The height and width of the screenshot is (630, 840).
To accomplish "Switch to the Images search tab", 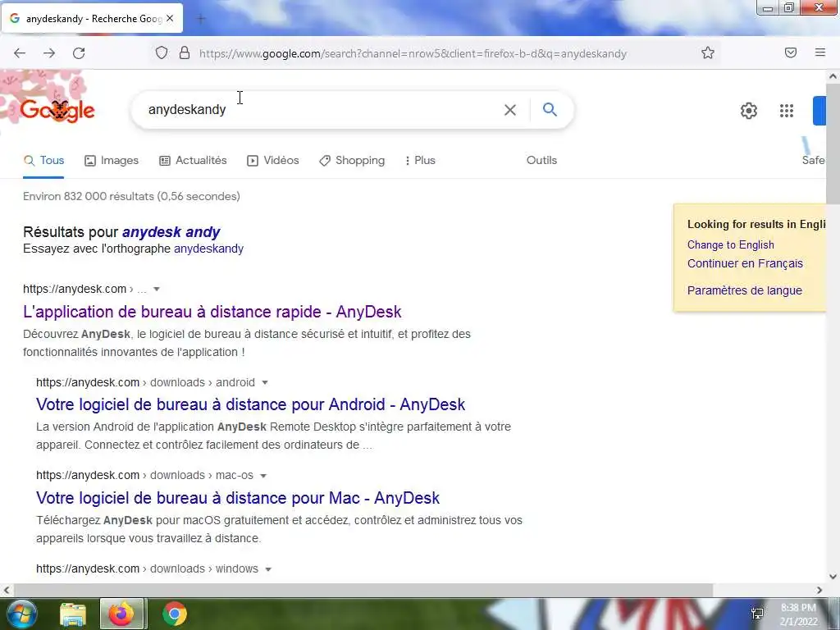I will 112,160.
